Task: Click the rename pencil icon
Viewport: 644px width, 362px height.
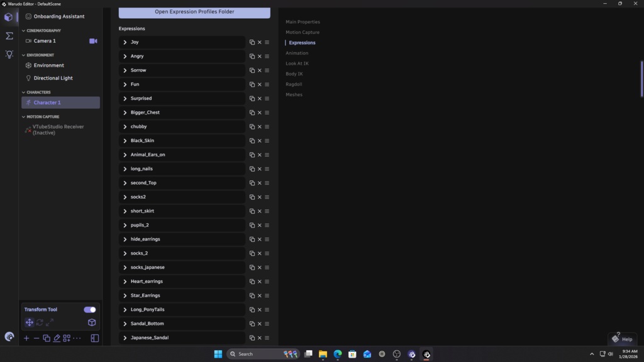Action: (x=57, y=338)
